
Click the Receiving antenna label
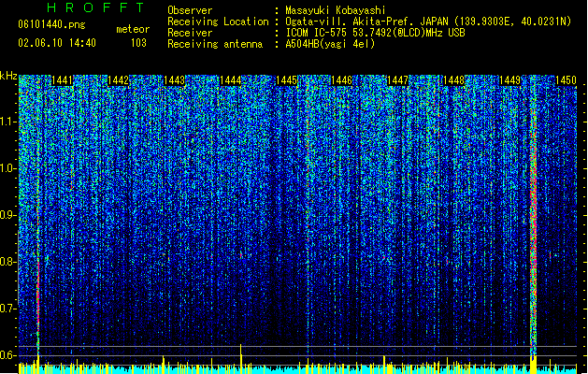pos(215,44)
